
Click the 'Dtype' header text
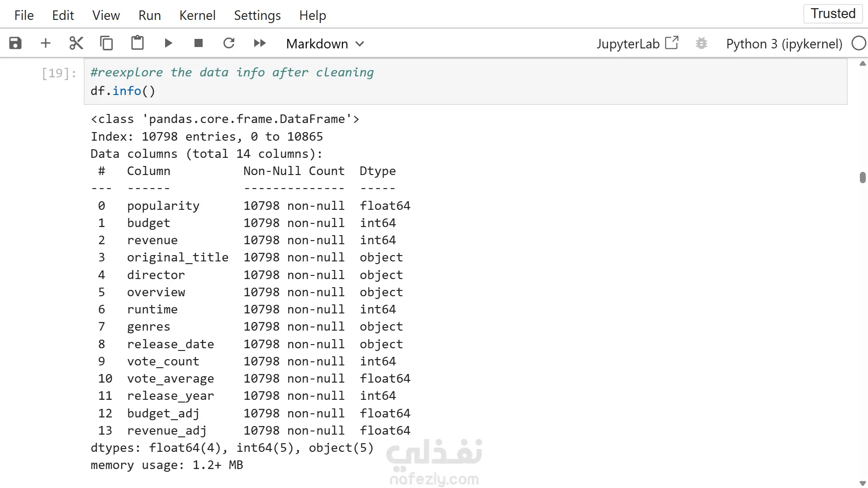coord(378,171)
